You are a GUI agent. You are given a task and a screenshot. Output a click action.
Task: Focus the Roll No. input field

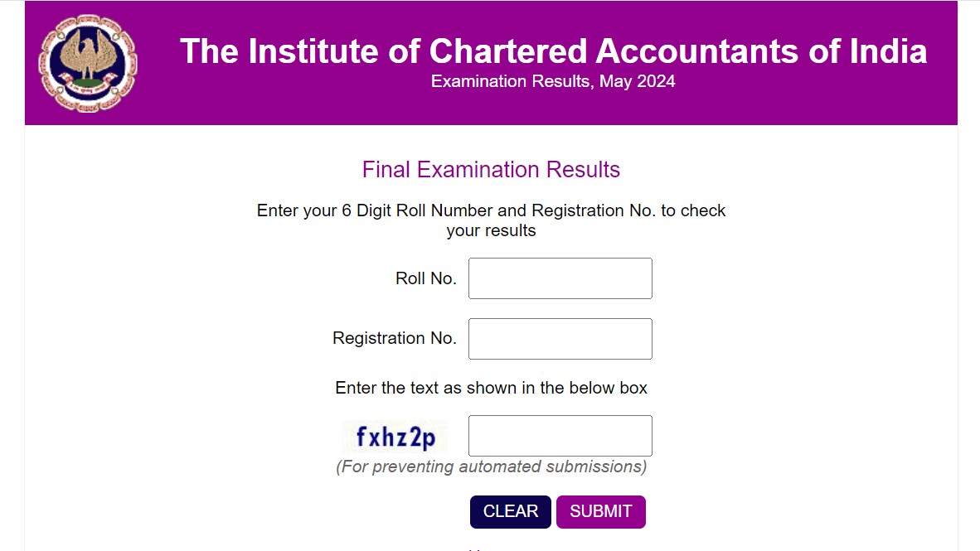(x=560, y=278)
